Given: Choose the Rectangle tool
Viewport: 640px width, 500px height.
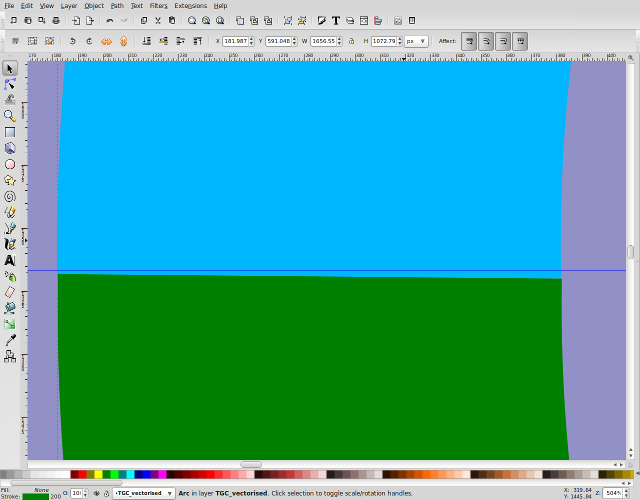Looking at the screenshot, I should click(10, 132).
